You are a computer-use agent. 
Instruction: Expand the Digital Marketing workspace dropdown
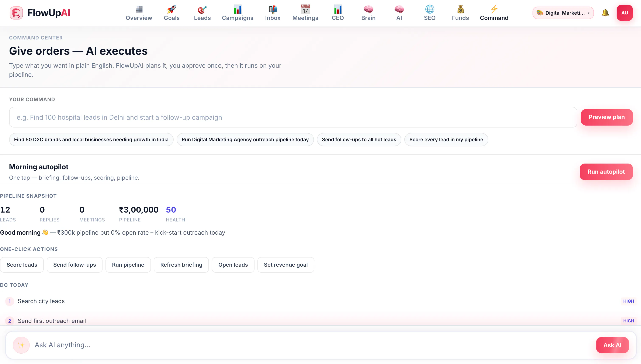click(x=563, y=13)
